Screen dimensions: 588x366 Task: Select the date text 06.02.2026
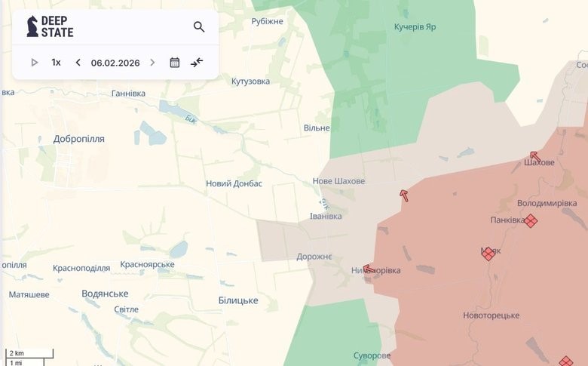point(115,63)
